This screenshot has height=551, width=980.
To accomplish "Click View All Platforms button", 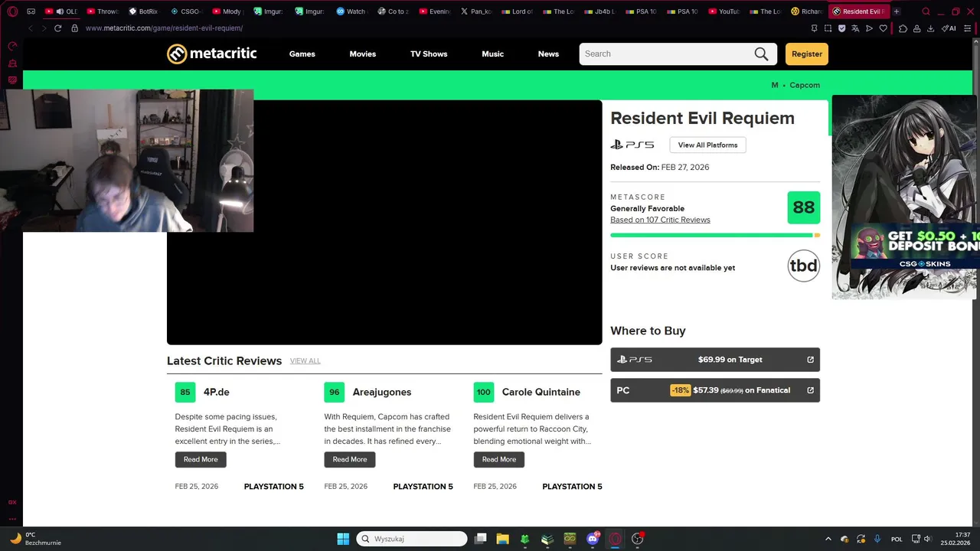I will pos(707,145).
